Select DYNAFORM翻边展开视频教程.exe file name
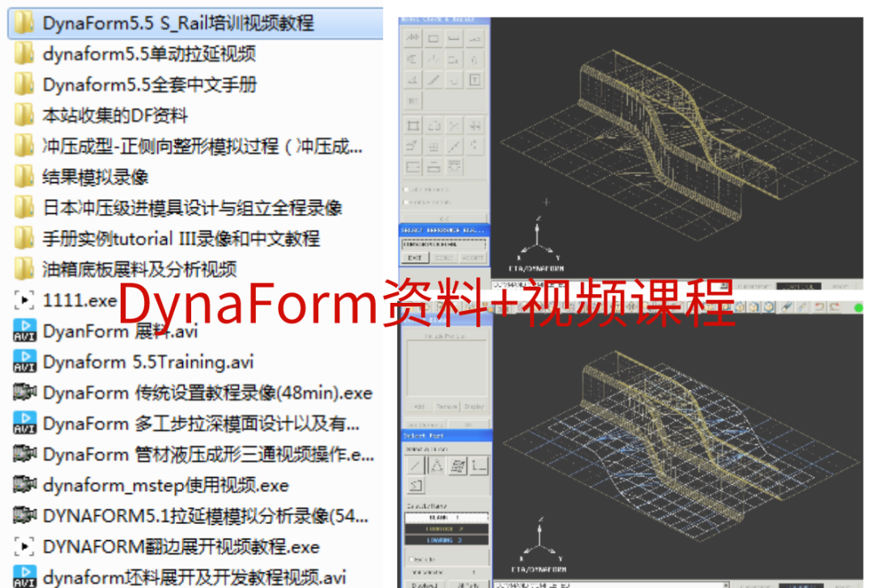The height and width of the screenshot is (588, 875). [x=181, y=547]
